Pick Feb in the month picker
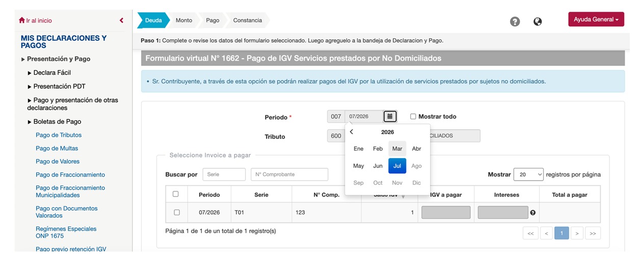Image resolution: width=644 pixels, height=275 pixels. 378,149
